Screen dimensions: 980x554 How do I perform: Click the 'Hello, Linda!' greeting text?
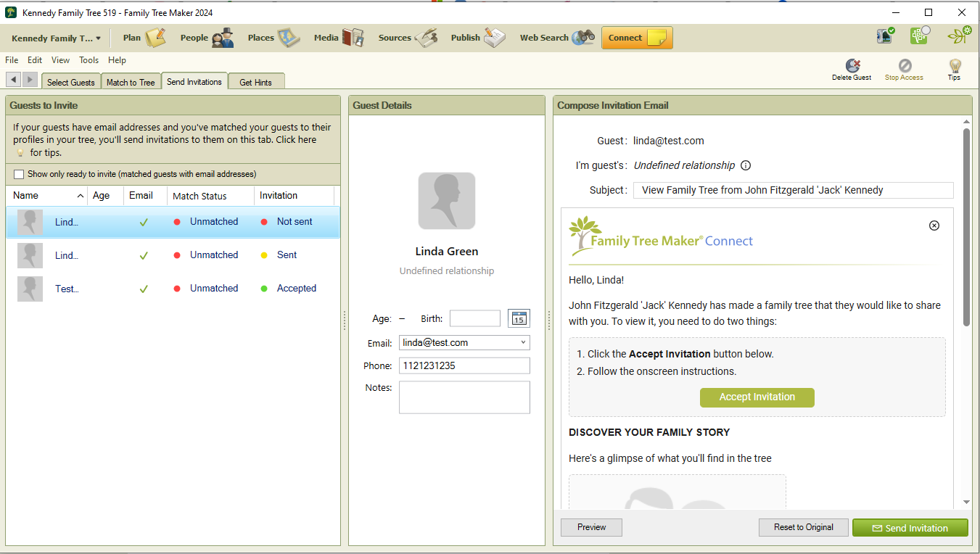[x=596, y=280]
